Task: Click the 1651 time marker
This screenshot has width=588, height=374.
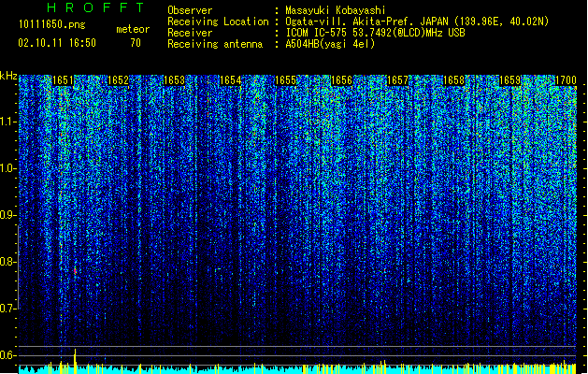Action: (63, 80)
